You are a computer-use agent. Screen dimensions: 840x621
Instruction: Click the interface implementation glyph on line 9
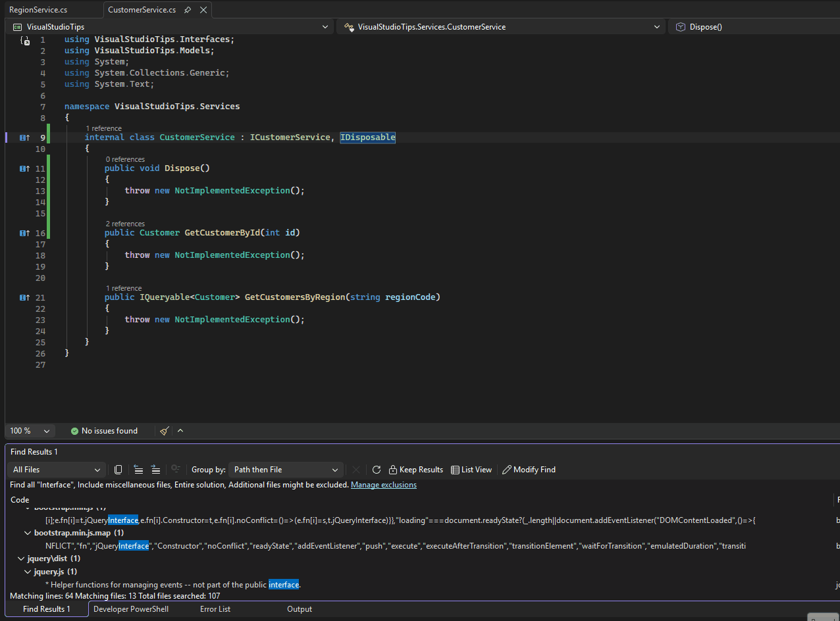[x=24, y=137]
